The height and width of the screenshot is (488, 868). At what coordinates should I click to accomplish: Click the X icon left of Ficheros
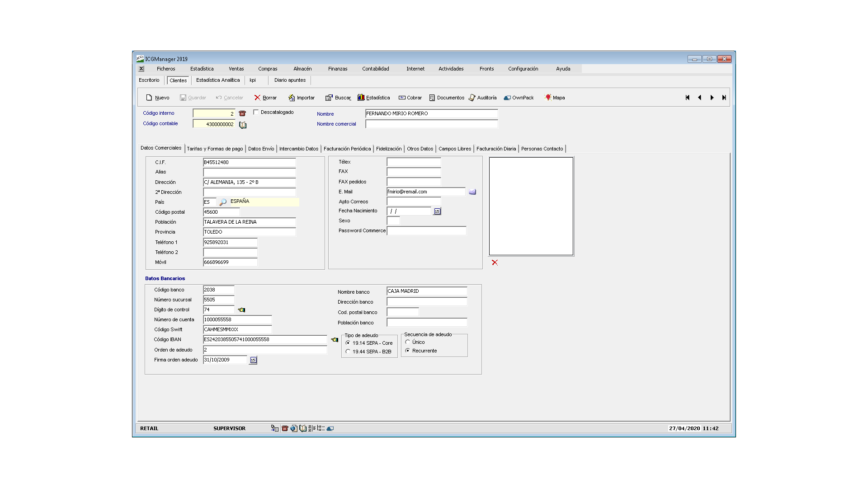(142, 69)
